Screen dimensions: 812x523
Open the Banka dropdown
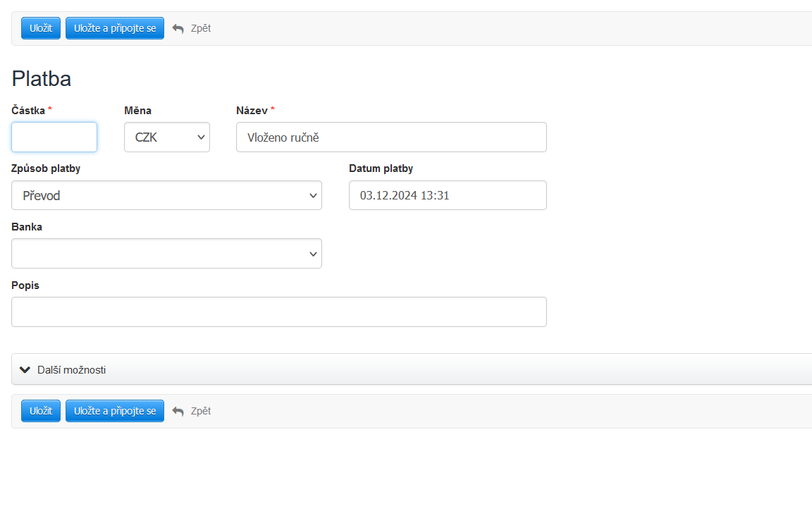(166, 254)
